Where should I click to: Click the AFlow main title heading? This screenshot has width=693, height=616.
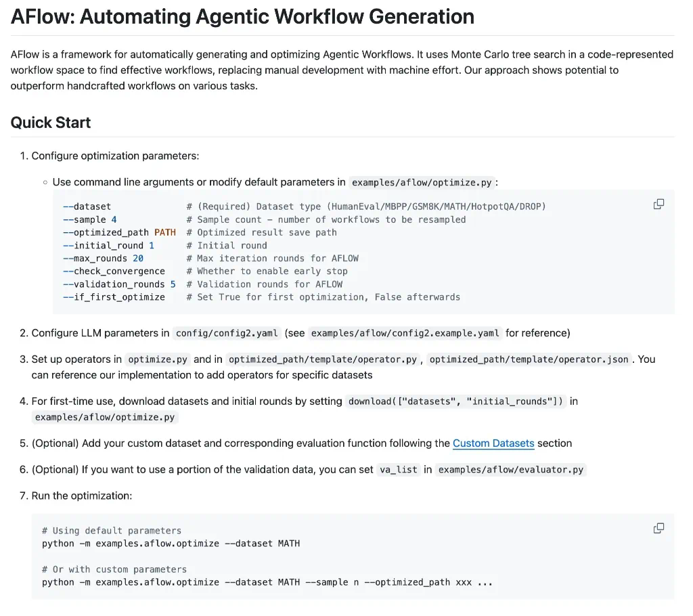pos(242,17)
